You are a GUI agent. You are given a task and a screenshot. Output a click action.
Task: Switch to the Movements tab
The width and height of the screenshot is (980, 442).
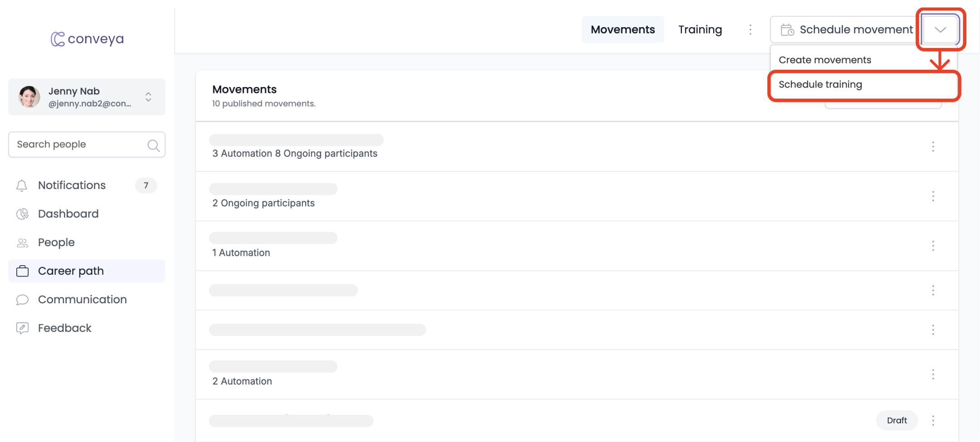[x=622, y=29]
